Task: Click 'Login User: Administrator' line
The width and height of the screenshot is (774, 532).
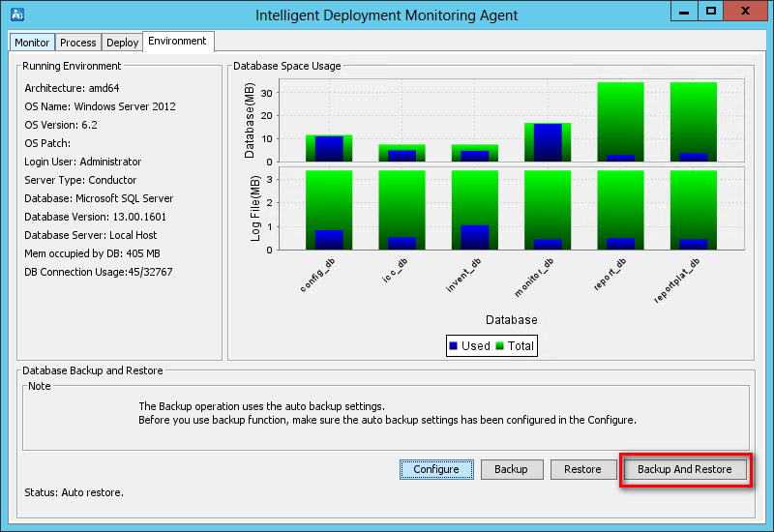Action: [x=83, y=162]
